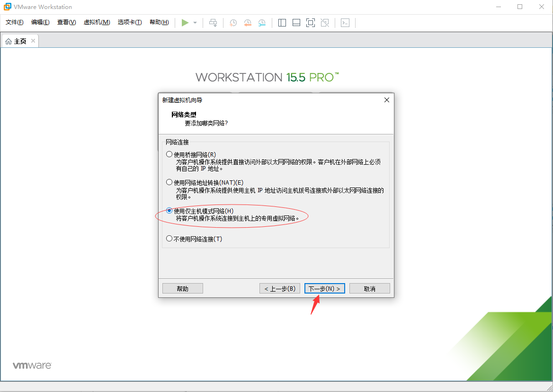Image resolution: width=553 pixels, height=392 pixels.
Task: Open the power options dropdown arrow
Action: tap(195, 23)
